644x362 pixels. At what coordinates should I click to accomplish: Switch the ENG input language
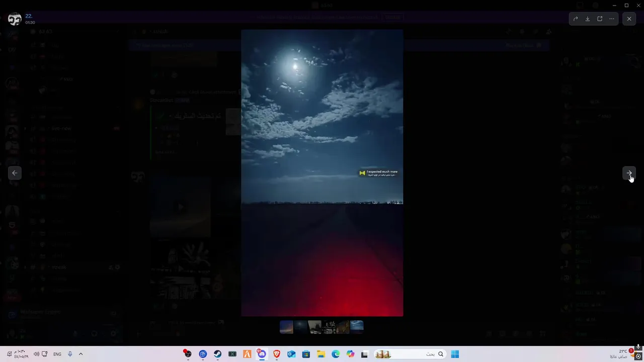tap(57, 354)
